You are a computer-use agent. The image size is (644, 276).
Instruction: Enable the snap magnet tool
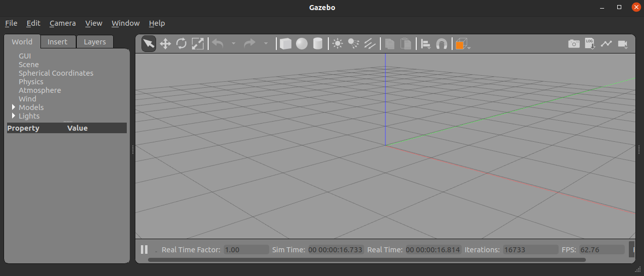[x=441, y=44]
